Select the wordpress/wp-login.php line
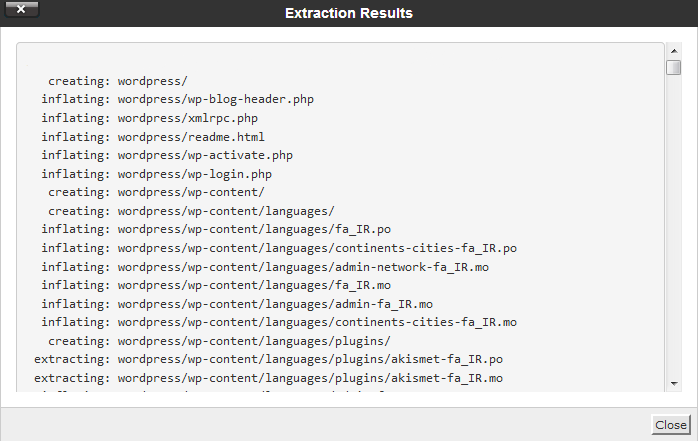 157,174
